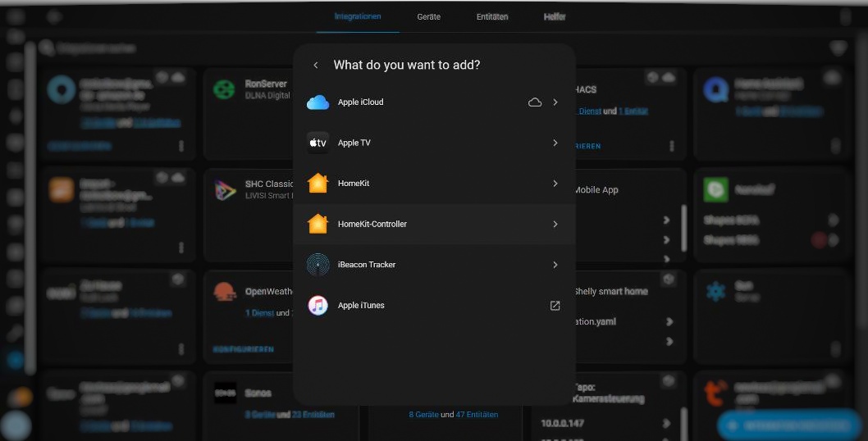Click the HomeKit-Controller house icon
The height and width of the screenshot is (441, 868).
318,224
